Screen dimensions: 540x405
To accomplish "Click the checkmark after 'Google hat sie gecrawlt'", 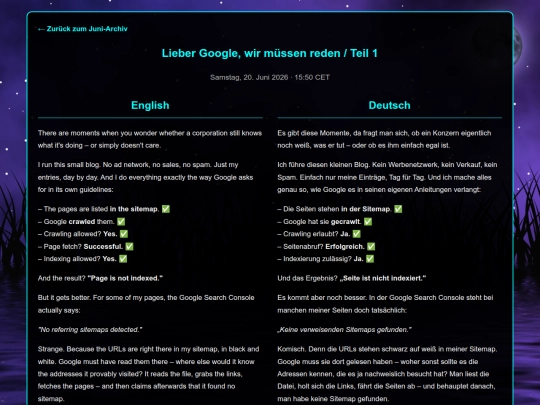I will coord(368,221).
